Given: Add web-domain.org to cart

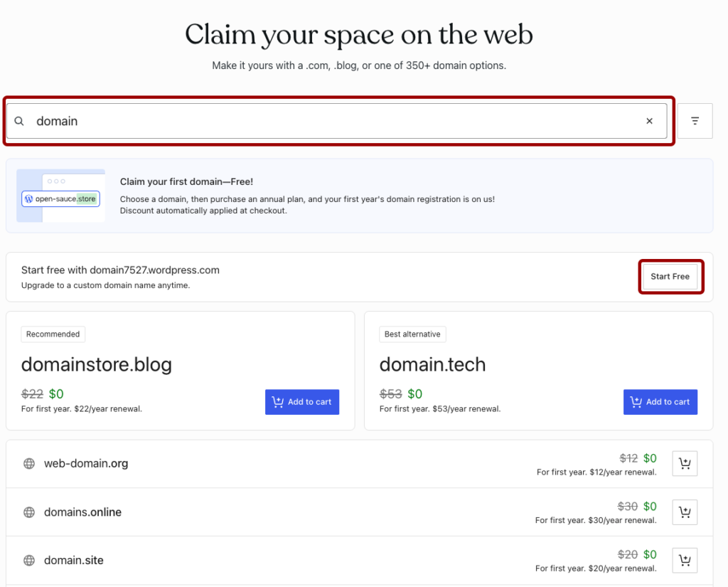Looking at the screenshot, I should pyautogui.click(x=685, y=464).
